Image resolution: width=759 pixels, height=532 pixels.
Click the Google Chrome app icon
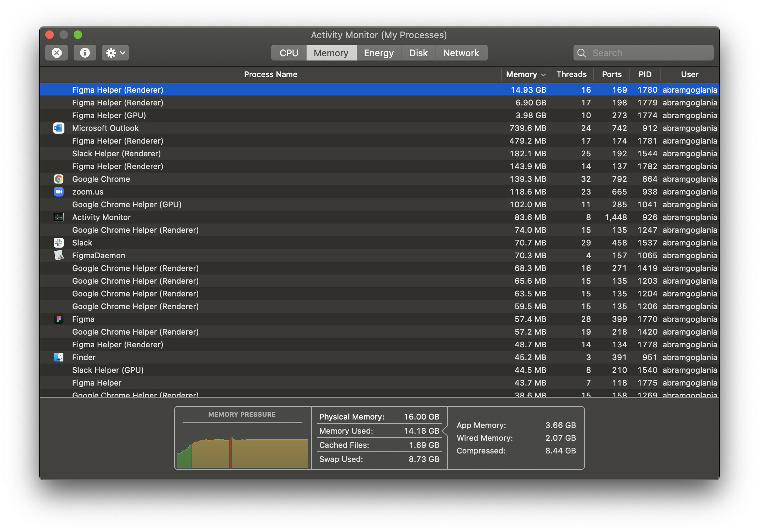coord(58,179)
